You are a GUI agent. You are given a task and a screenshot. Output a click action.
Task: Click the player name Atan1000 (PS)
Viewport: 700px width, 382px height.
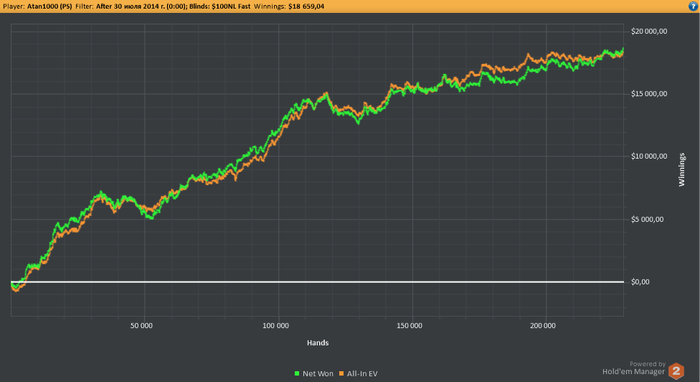point(50,6)
